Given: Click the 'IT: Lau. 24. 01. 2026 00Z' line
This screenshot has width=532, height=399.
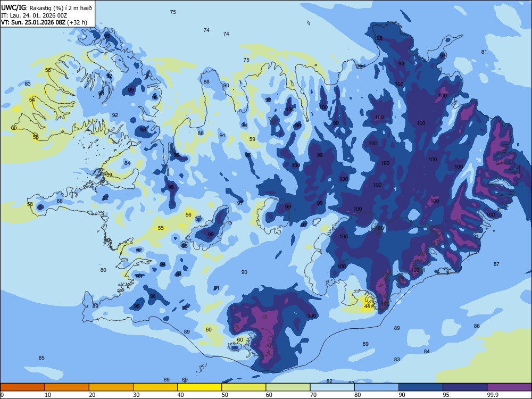Looking at the screenshot, I should click(x=34, y=15).
